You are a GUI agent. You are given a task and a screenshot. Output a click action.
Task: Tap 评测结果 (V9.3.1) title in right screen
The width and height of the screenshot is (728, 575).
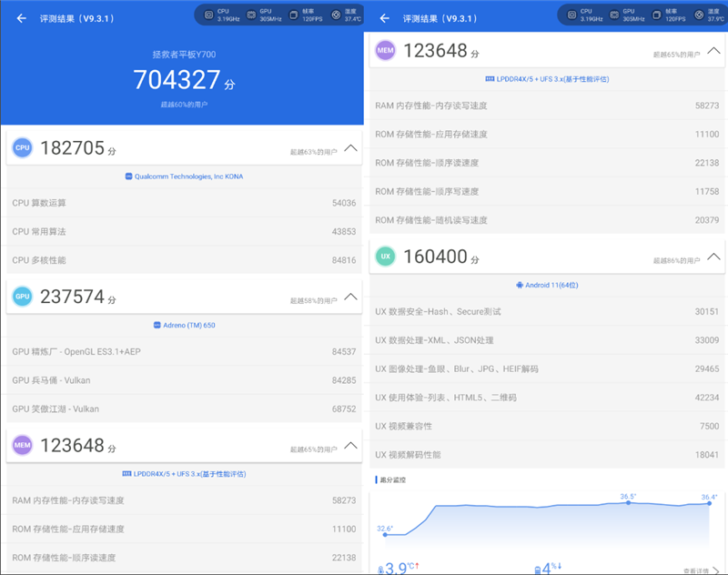(x=440, y=18)
